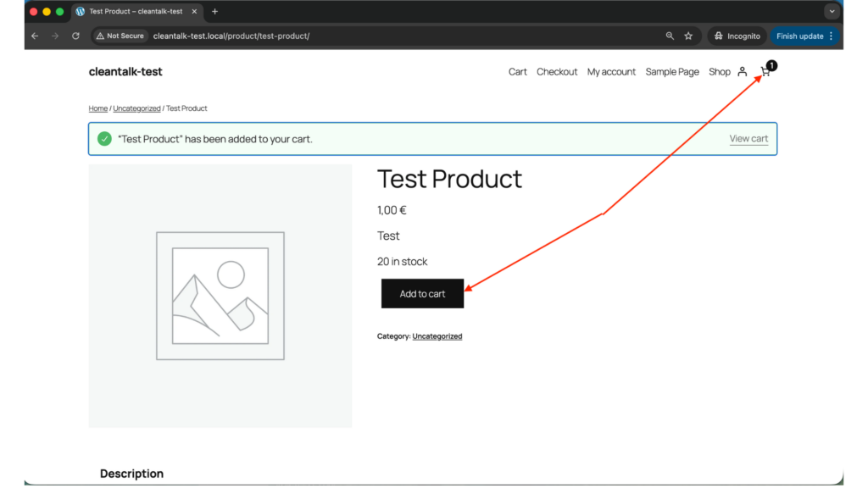Viewport: 868px width, 488px height.
Task: Click the View cart link
Action: tap(748, 138)
